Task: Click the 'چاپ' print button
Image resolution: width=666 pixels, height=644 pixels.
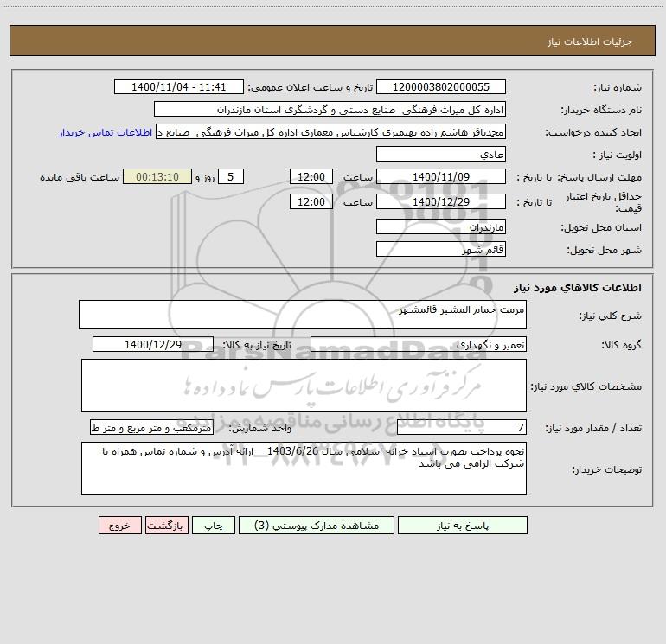Action: [214, 526]
